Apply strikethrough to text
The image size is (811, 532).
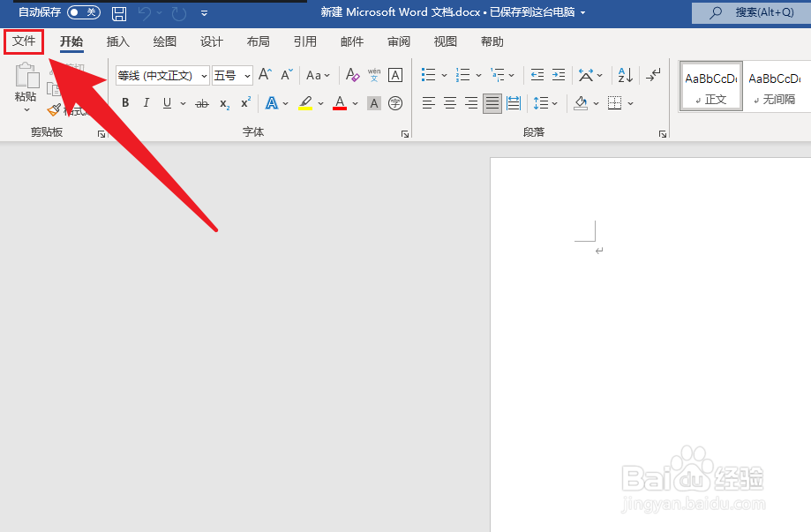tap(202, 103)
